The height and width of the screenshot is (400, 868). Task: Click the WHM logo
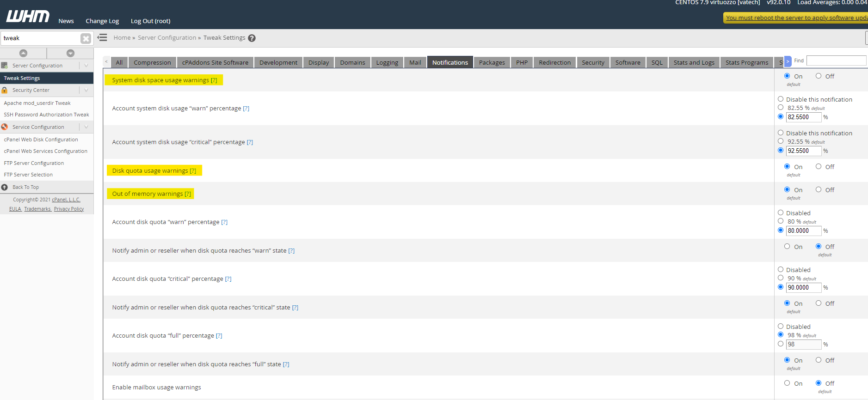click(x=28, y=17)
